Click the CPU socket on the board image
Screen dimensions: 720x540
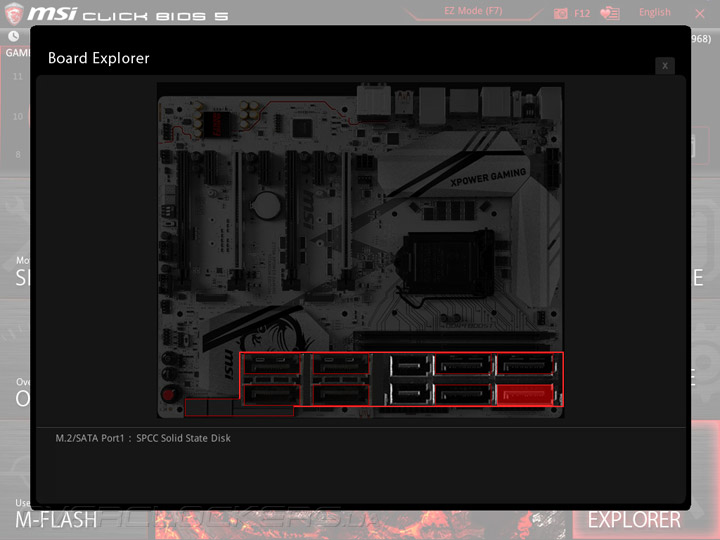click(444, 263)
